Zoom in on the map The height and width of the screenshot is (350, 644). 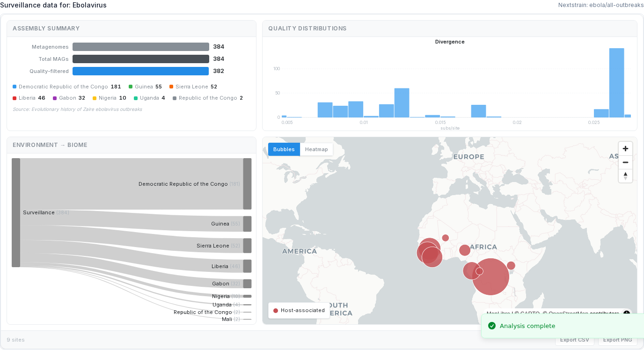click(x=625, y=149)
